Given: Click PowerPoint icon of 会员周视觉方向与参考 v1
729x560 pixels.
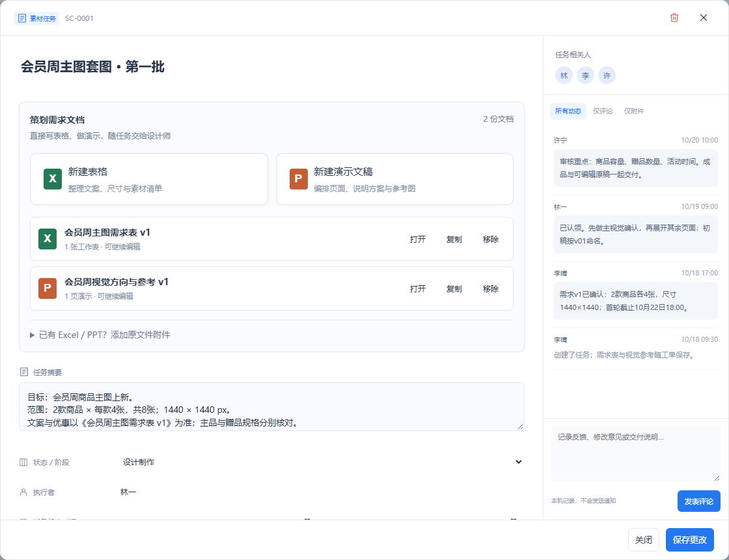Looking at the screenshot, I should (48, 288).
